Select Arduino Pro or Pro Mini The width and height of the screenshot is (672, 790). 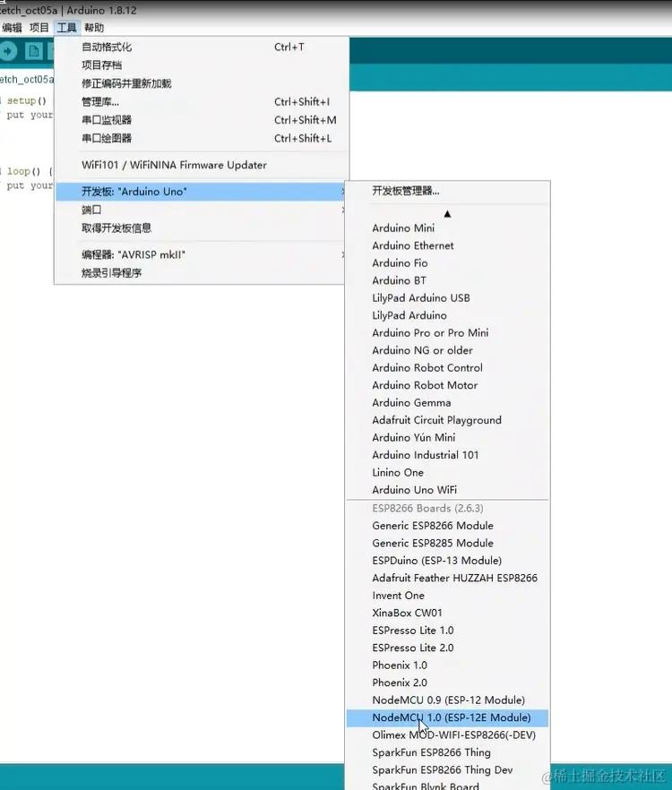448,333
